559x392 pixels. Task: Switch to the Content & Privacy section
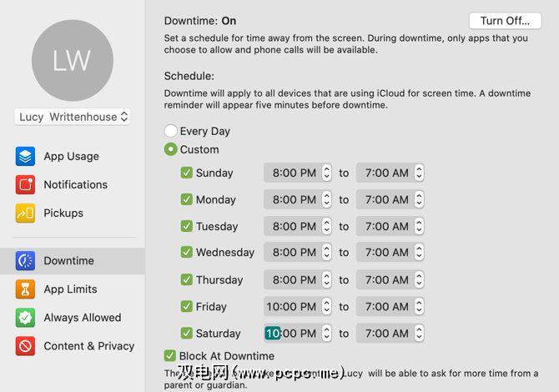(x=88, y=346)
